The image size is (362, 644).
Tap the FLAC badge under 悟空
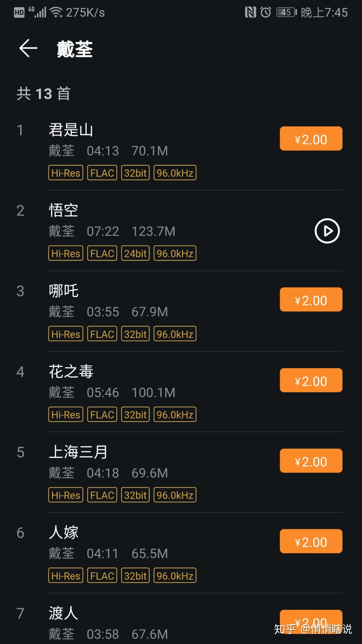pyautogui.click(x=102, y=253)
